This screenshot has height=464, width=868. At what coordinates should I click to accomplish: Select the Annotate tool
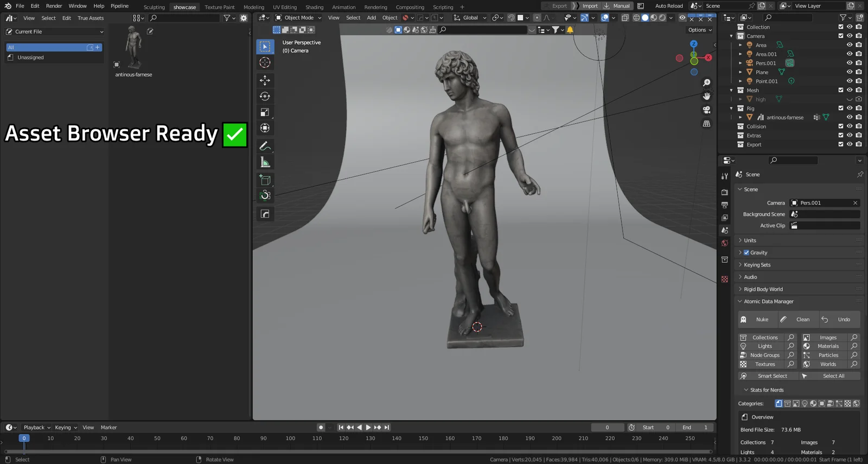pyautogui.click(x=265, y=146)
